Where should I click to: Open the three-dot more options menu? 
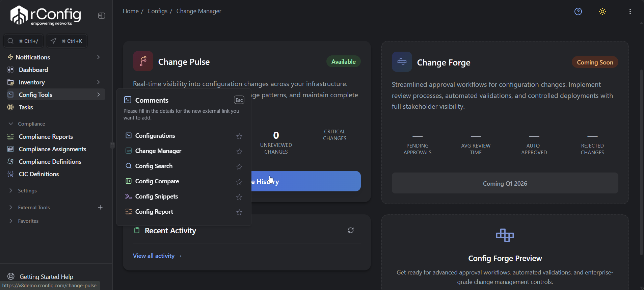pos(630,11)
